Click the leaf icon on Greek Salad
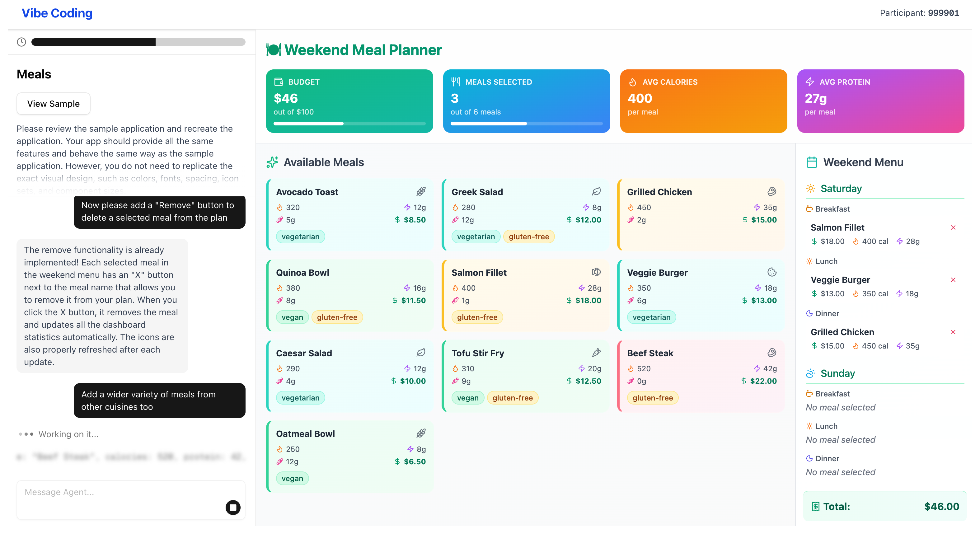The width and height of the screenshot is (980, 534). (596, 191)
